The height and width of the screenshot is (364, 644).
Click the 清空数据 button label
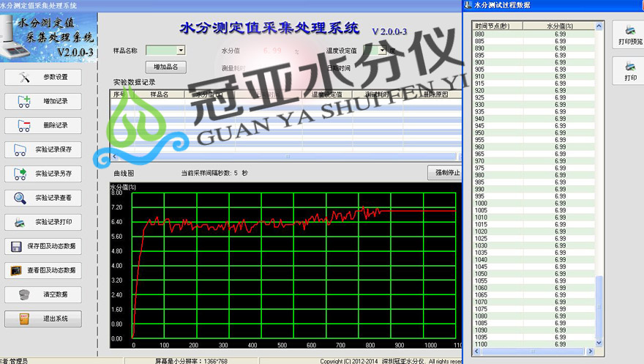tap(56, 294)
